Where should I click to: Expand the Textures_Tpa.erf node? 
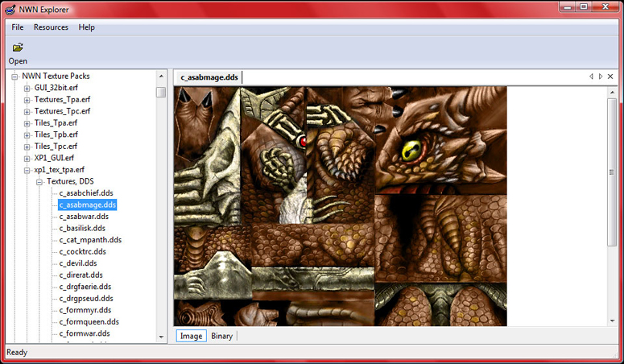27,100
